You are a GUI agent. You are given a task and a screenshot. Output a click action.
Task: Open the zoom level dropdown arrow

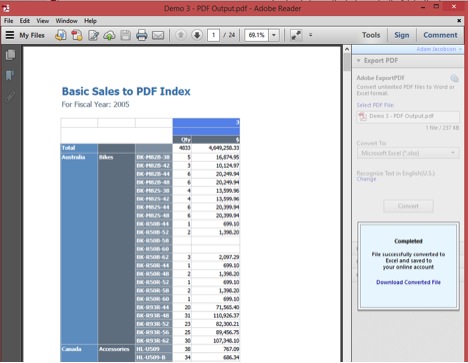tap(274, 35)
